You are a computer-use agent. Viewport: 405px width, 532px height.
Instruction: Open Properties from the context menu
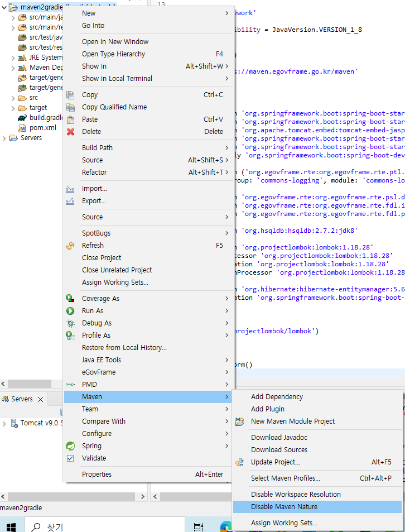[97, 475]
